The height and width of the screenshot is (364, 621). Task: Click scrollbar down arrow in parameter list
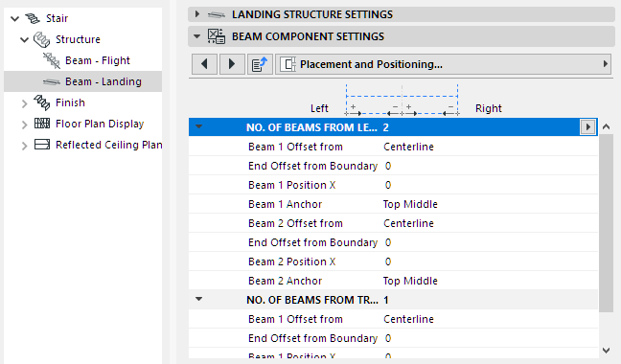pos(606,350)
